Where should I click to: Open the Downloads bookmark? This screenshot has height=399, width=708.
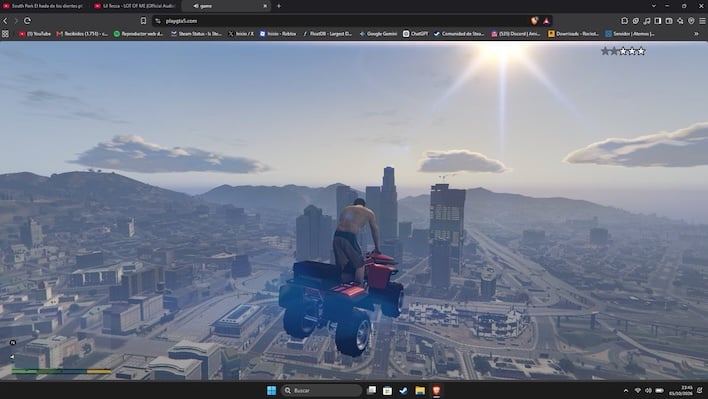click(573, 34)
